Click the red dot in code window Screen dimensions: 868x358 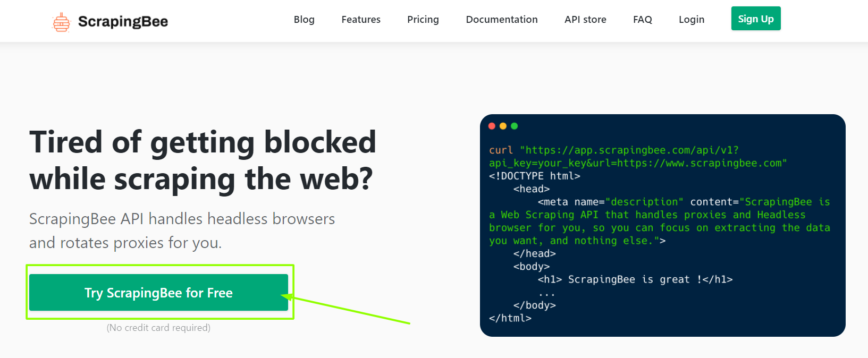[x=492, y=126]
